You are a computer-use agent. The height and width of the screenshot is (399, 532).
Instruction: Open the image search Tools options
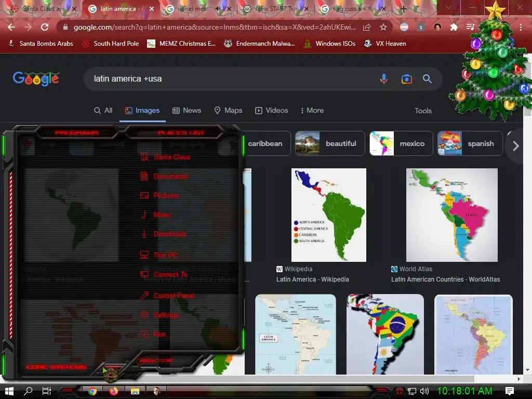[423, 111]
